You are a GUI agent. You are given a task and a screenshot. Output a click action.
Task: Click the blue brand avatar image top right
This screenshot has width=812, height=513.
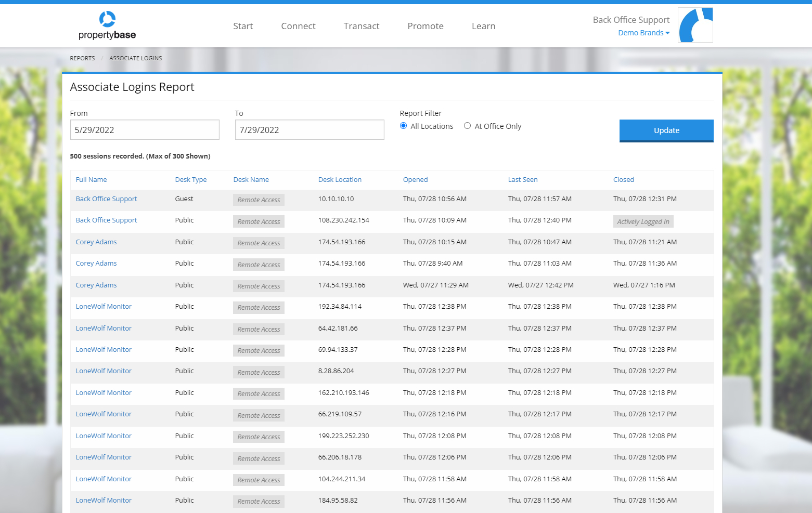pyautogui.click(x=695, y=24)
